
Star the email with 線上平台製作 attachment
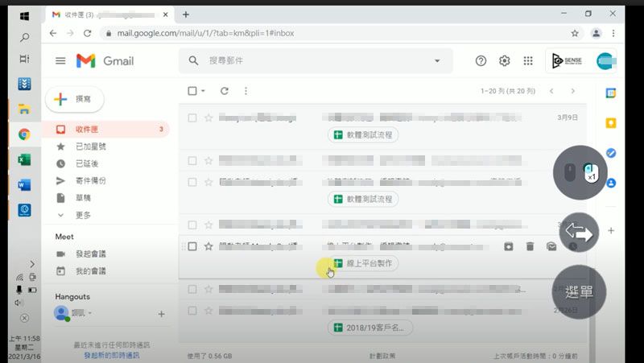[x=208, y=246]
